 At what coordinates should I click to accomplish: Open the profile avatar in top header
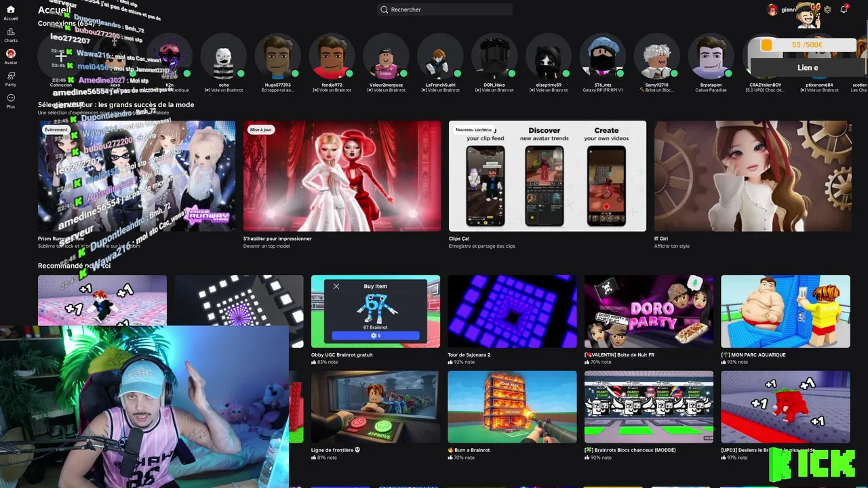pyautogui.click(x=772, y=9)
